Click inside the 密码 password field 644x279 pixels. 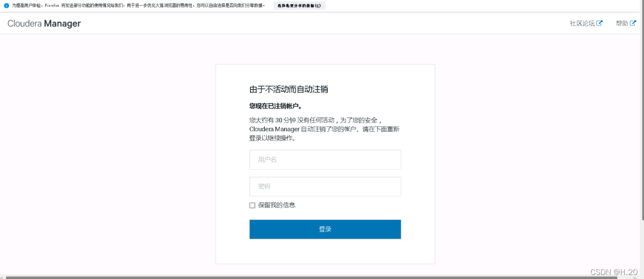click(x=325, y=186)
